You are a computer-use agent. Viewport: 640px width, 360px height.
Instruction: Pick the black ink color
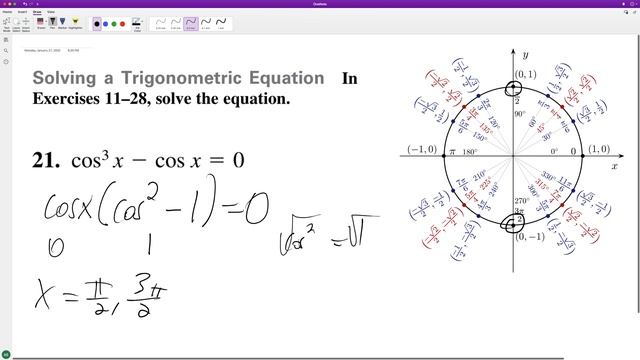coord(97,24)
